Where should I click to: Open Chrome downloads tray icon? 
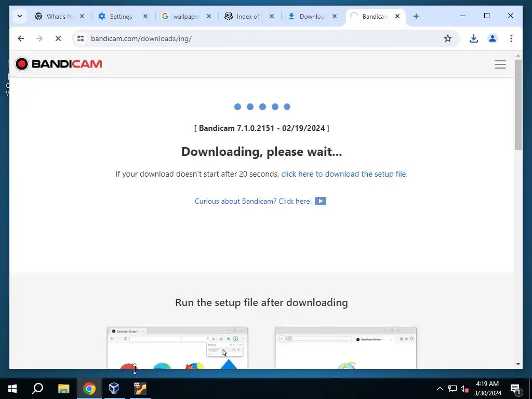coord(474,38)
